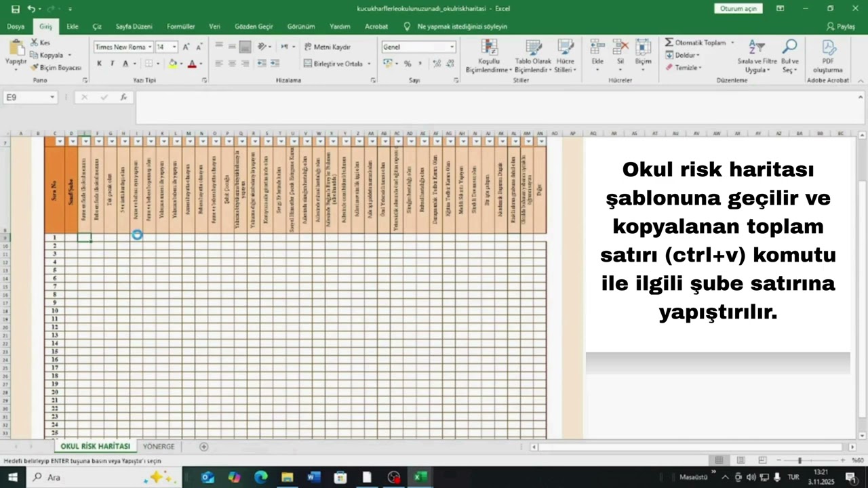Open Word from the taskbar
The image size is (868, 488).
[x=313, y=477]
